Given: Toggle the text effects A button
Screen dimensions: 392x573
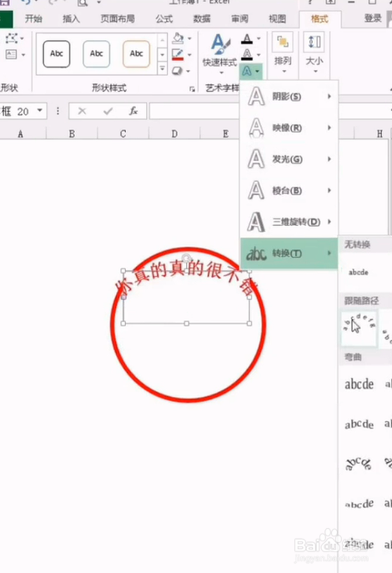Looking at the screenshot, I should pos(250,71).
